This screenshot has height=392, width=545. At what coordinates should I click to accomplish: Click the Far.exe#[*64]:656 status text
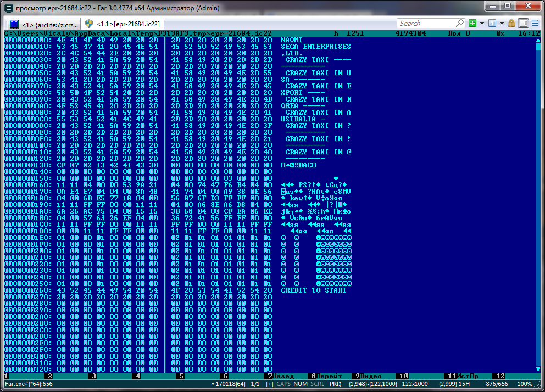(x=29, y=384)
